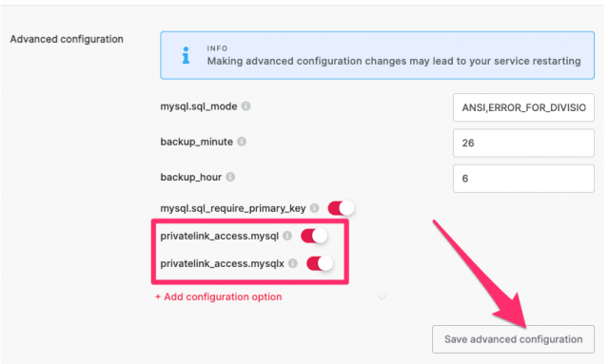The image size is (609, 364).
Task: Open Add configuration option selector
Action: coord(219,297)
